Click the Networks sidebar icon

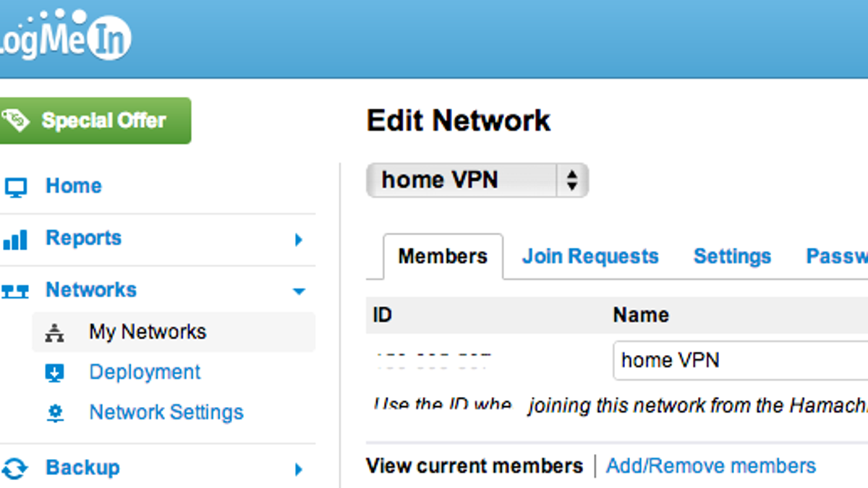point(15,291)
